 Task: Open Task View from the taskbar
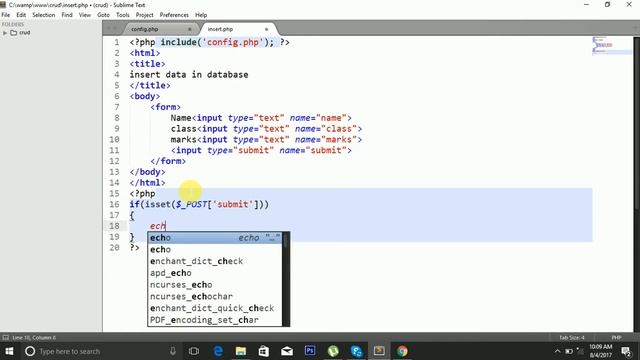click(x=194, y=351)
